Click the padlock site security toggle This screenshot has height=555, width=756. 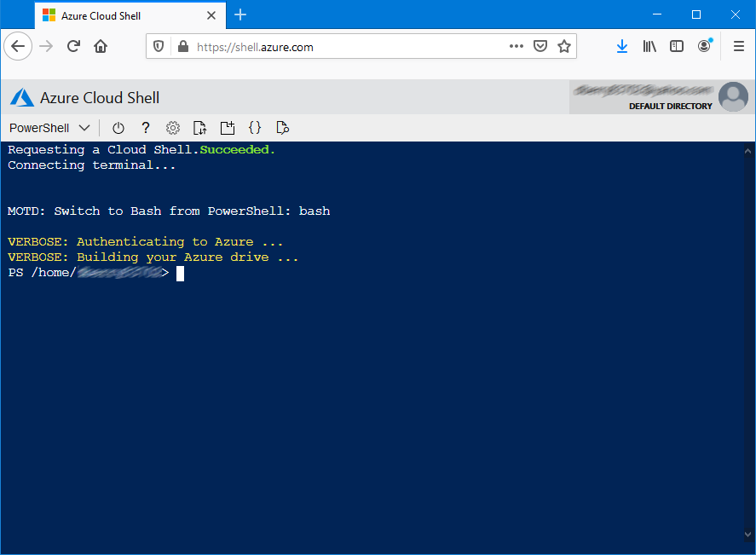click(182, 46)
